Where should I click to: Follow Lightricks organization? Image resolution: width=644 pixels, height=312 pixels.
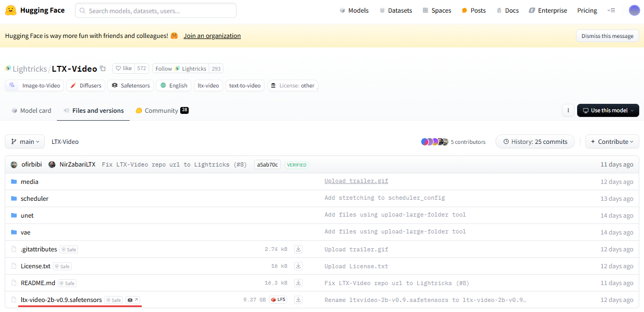click(x=181, y=69)
